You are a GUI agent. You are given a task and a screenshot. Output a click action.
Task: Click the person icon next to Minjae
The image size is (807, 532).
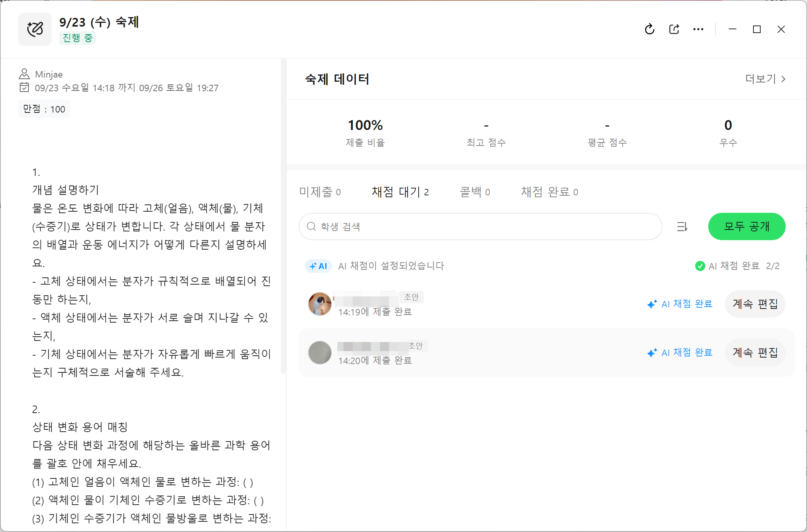click(x=24, y=74)
